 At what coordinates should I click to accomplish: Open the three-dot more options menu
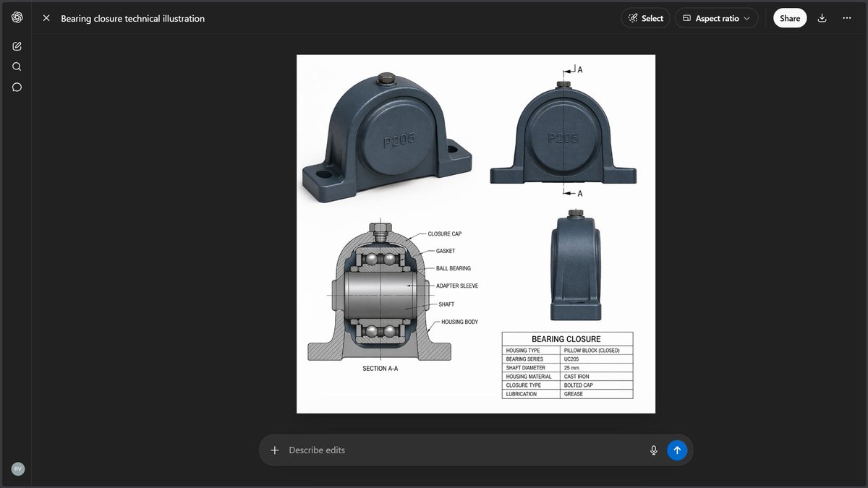847,18
